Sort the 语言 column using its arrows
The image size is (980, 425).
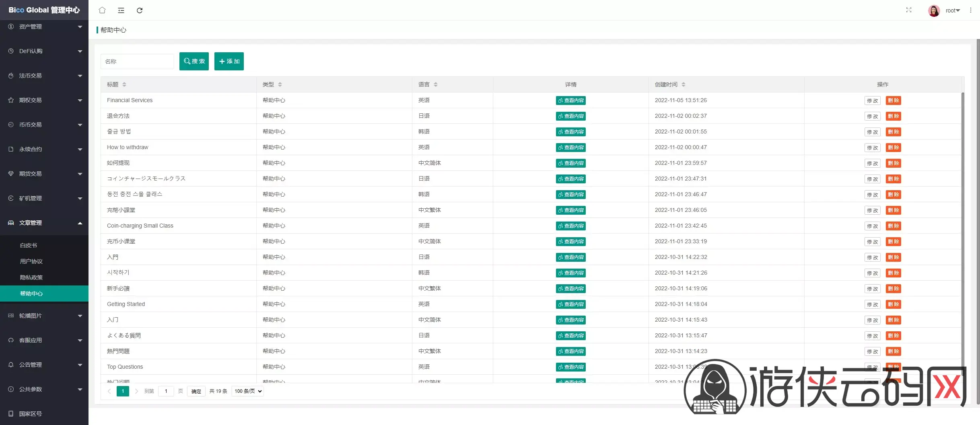(x=436, y=84)
